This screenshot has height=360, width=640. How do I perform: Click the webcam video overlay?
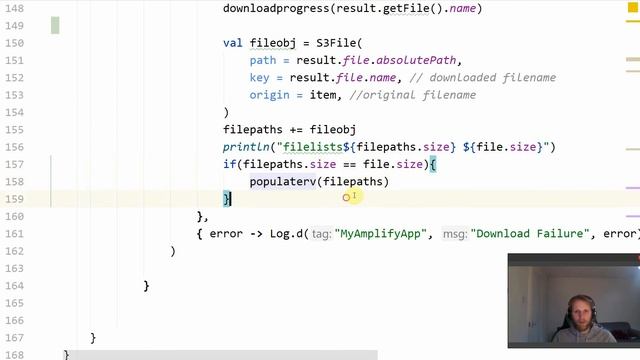[x=574, y=301]
